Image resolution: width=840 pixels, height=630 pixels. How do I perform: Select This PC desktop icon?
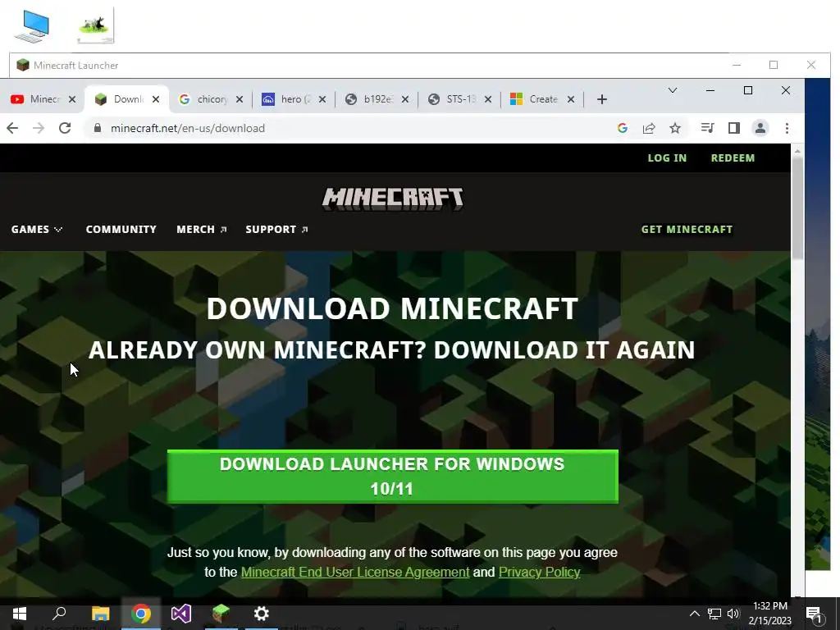32,27
